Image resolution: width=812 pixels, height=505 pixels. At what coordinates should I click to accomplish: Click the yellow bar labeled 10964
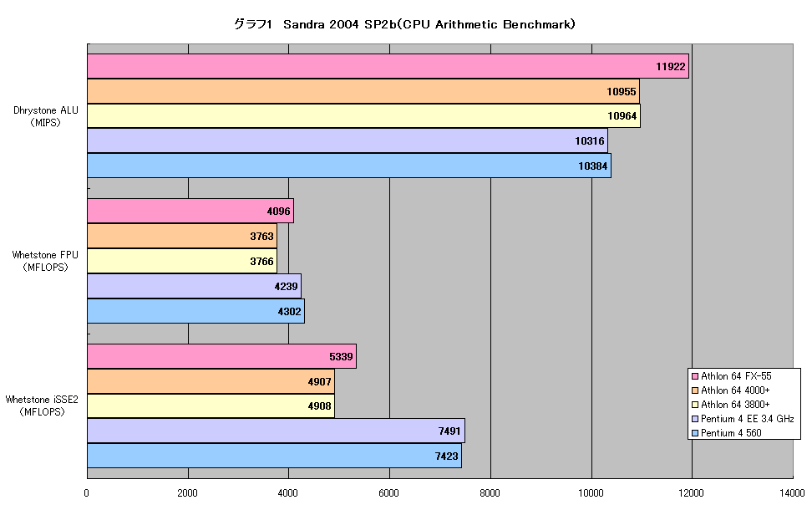[363, 115]
